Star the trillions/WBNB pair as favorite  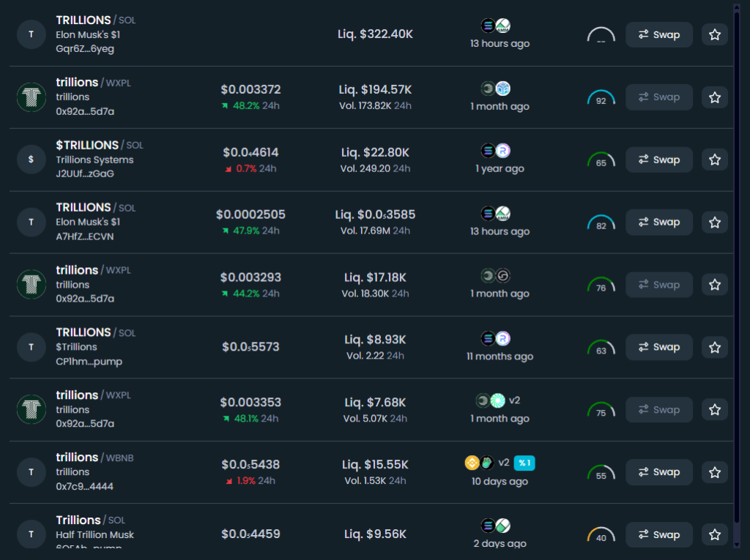[x=715, y=472]
